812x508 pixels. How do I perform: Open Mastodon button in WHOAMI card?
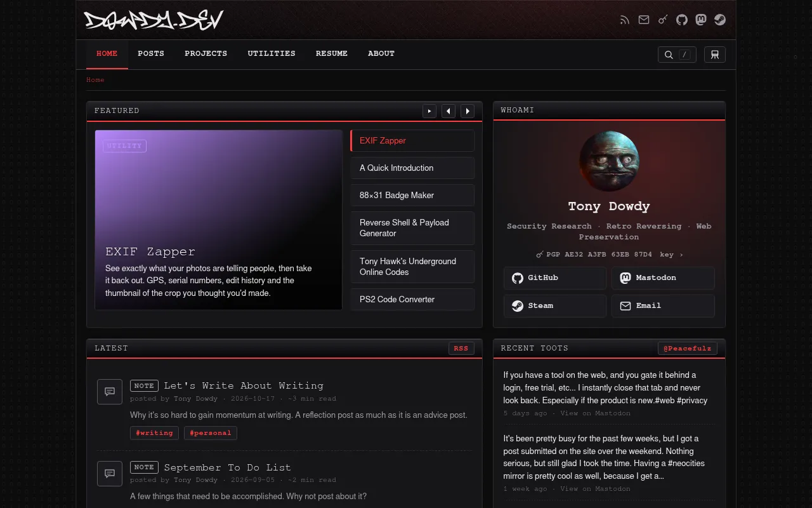(x=663, y=278)
